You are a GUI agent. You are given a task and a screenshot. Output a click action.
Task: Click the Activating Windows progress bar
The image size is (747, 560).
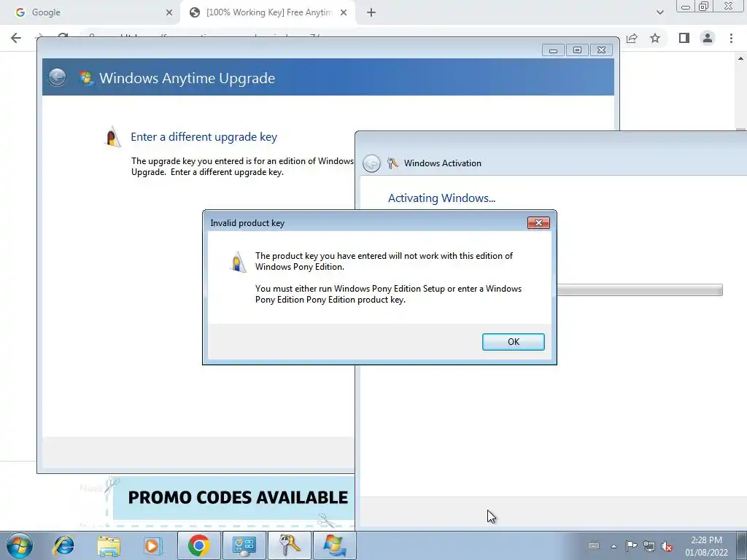point(640,289)
